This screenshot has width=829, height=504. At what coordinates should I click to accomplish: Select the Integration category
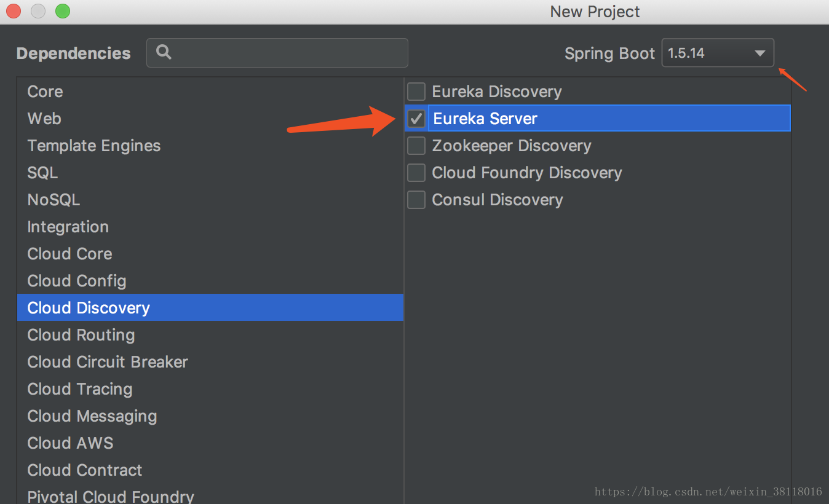pyautogui.click(x=210, y=227)
